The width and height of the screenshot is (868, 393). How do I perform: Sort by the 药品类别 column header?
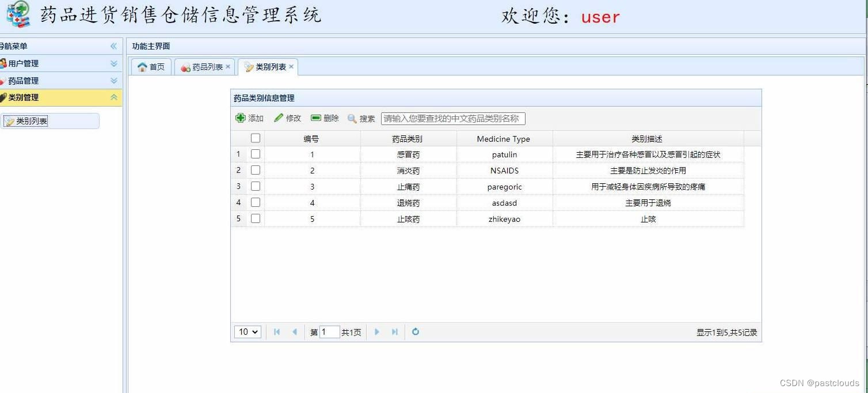(x=408, y=139)
